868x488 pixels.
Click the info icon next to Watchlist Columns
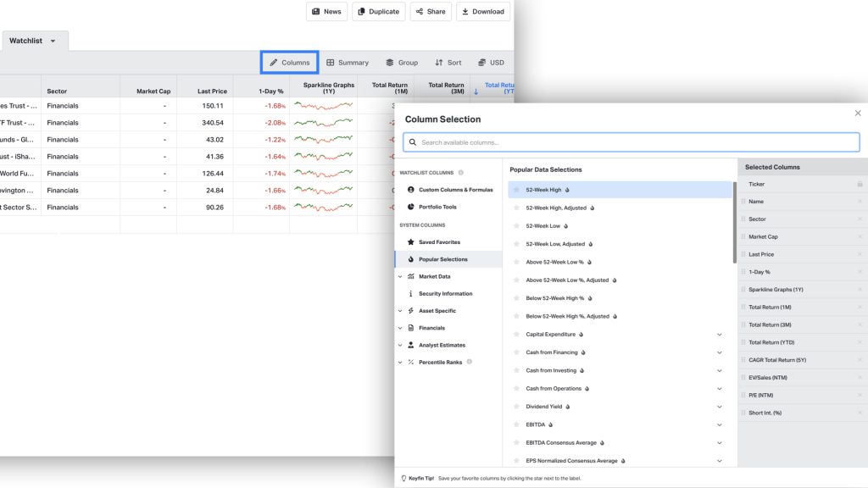461,173
